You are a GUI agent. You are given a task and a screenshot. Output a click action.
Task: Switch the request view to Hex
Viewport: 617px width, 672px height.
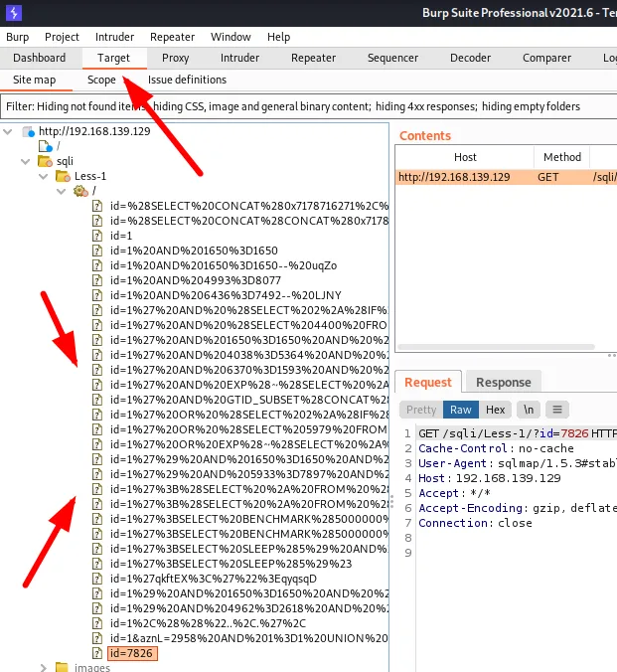[x=496, y=410]
